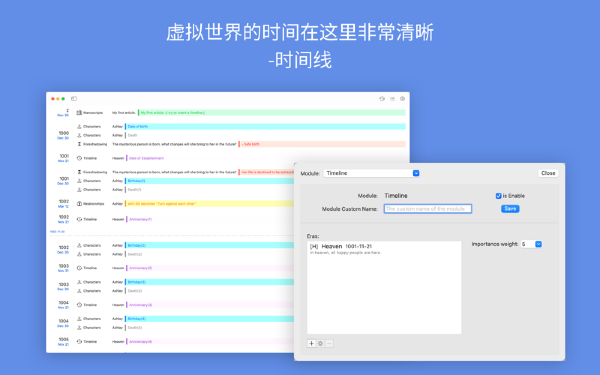This screenshot has width=600, height=375.
Task: Remove era with the minus button
Action: [329, 343]
